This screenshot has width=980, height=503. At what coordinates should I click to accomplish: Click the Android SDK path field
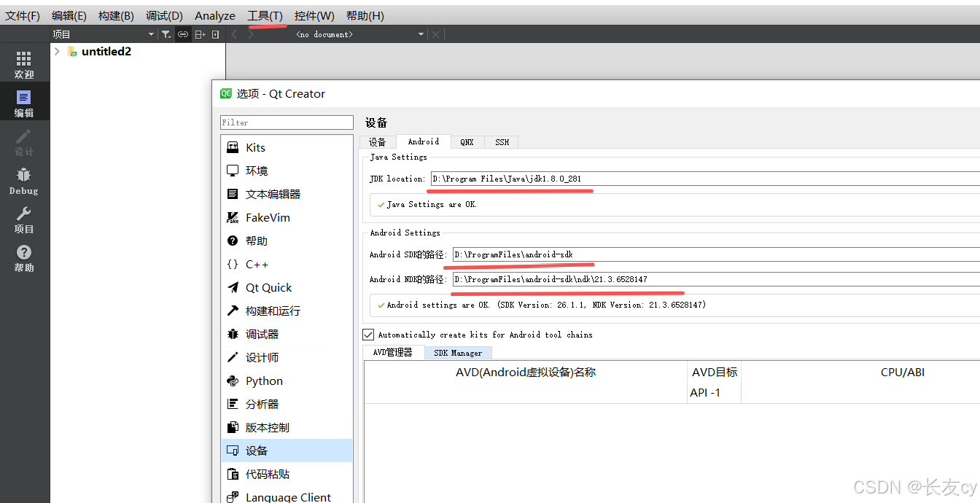715,254
